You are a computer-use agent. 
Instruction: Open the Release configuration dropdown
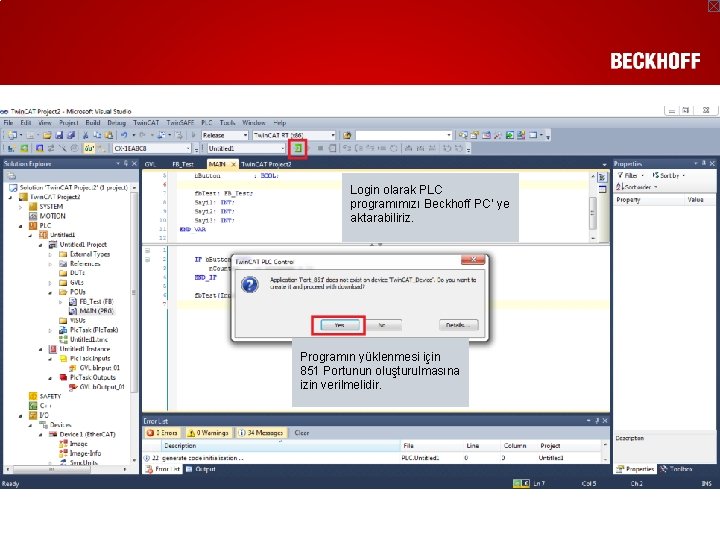[225, 135]
